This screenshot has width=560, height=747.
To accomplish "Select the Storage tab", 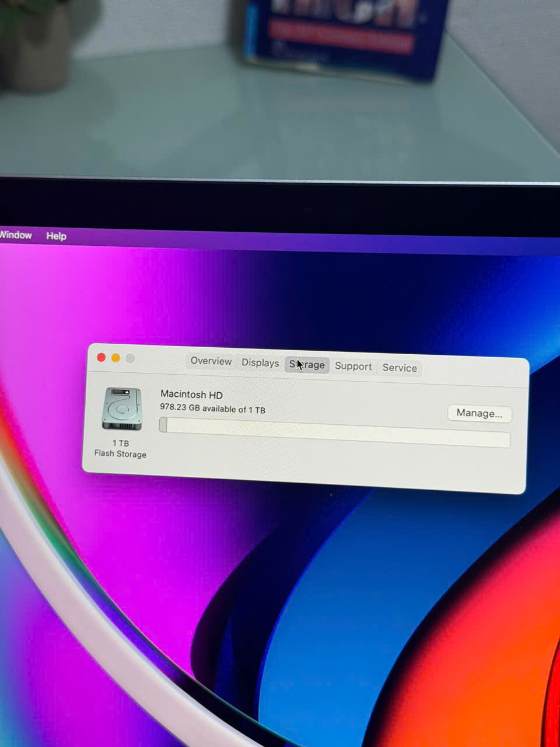I will (x=307, y=365).
